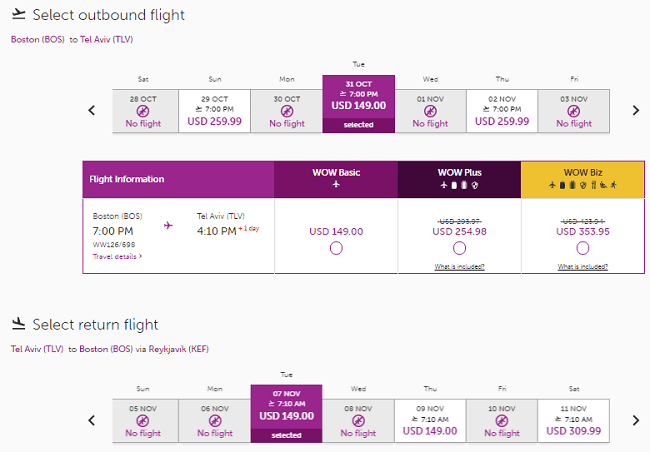Click the WOW Biz yellow column header

tap(583, 179)
